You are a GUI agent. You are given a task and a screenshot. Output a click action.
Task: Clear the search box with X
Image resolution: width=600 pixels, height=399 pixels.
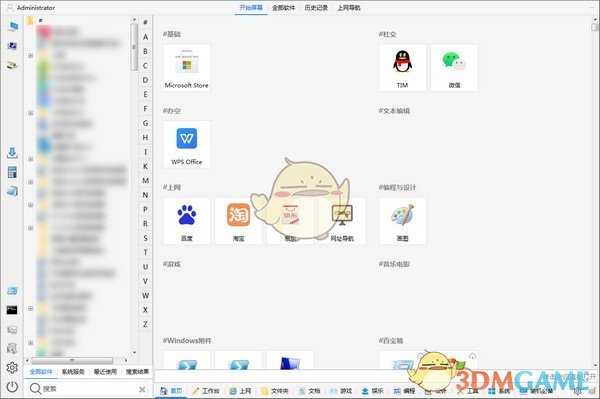coord(142,389)
